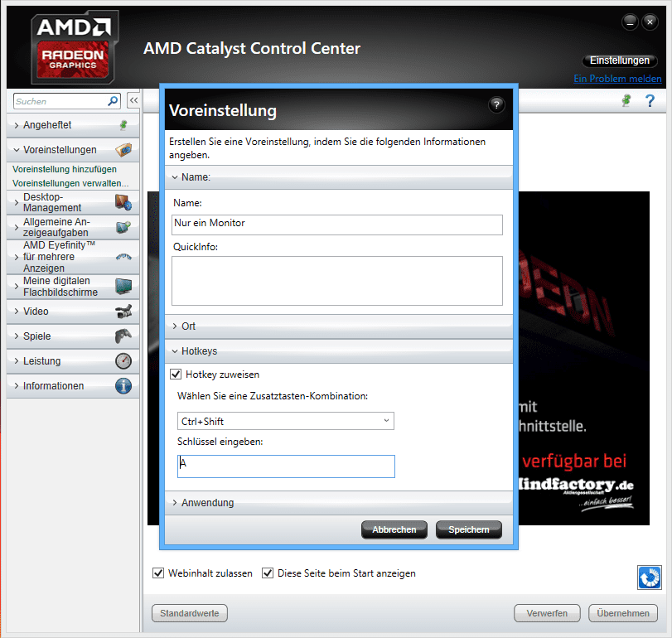Expand the Video sidebar group

(x=73, y=312)
